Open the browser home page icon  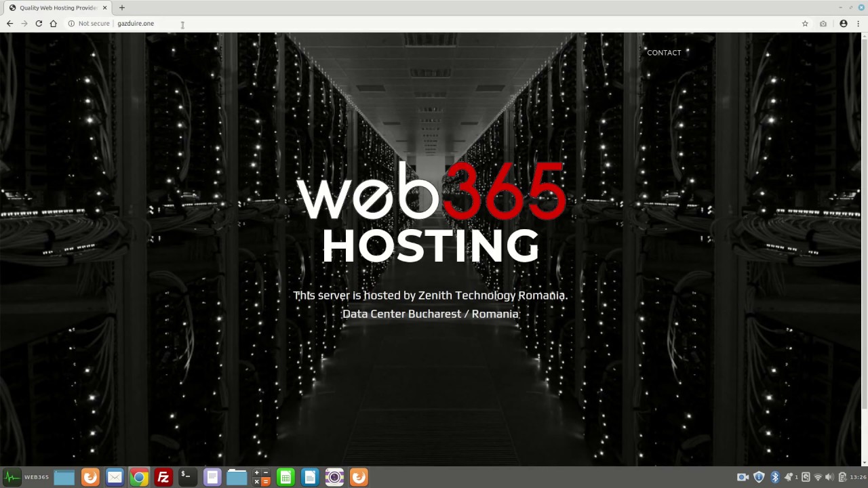tap(53, 23)
